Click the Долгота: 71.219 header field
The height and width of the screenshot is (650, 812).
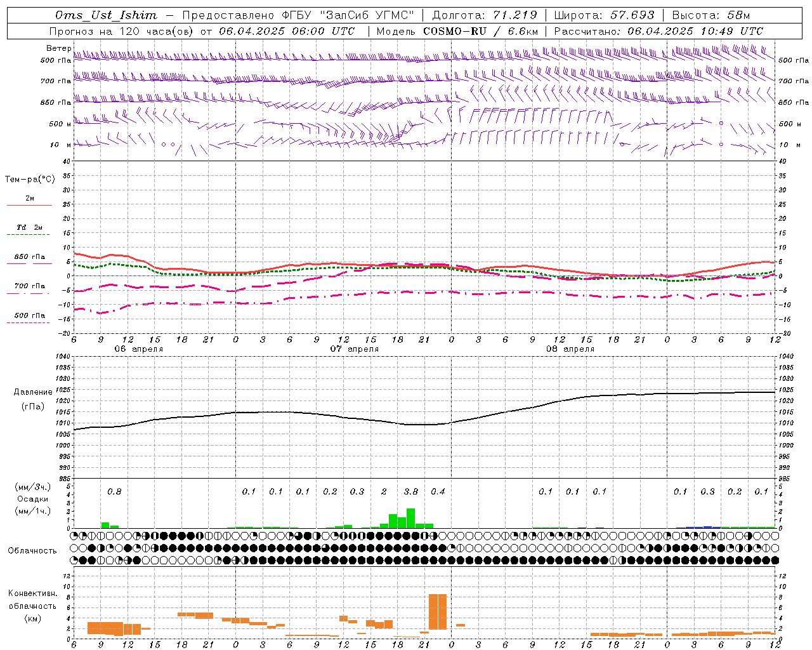[485, 15]
